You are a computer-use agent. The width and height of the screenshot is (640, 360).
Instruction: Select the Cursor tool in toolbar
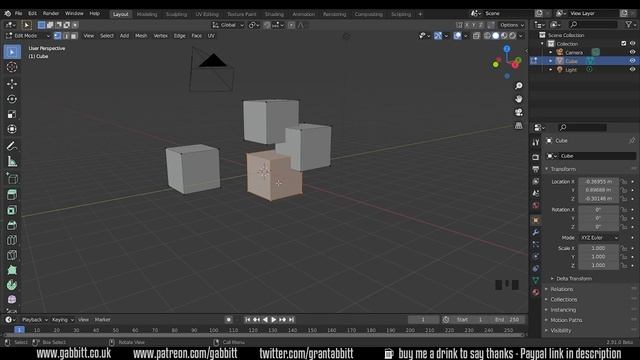(12, 67)
